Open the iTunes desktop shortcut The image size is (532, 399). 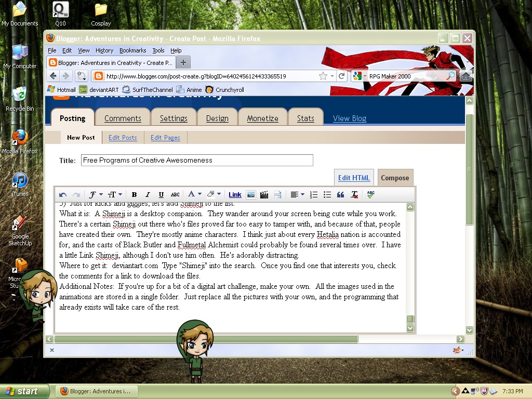(x=20, y=184)
